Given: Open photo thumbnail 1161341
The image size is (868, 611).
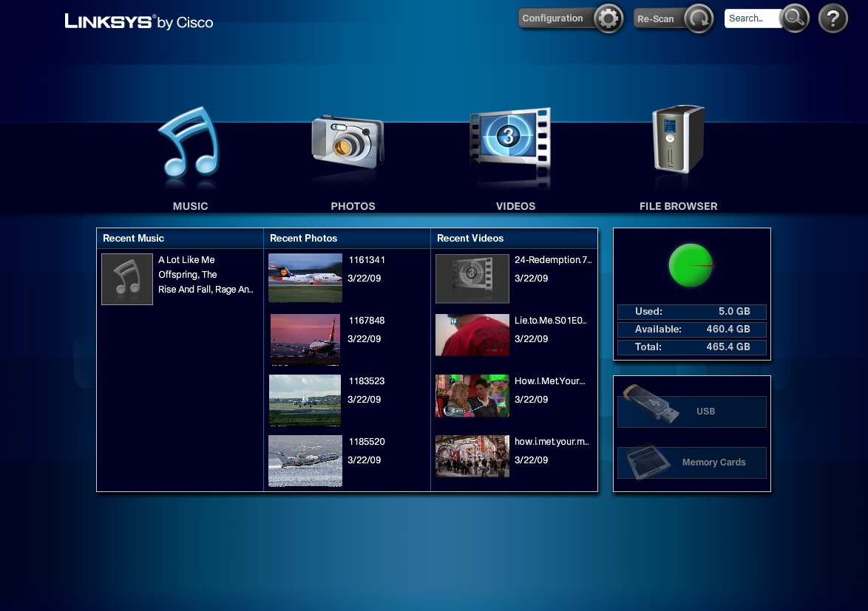Looking at the screenshot, I should pyautogui.click(x=305, y=279).
